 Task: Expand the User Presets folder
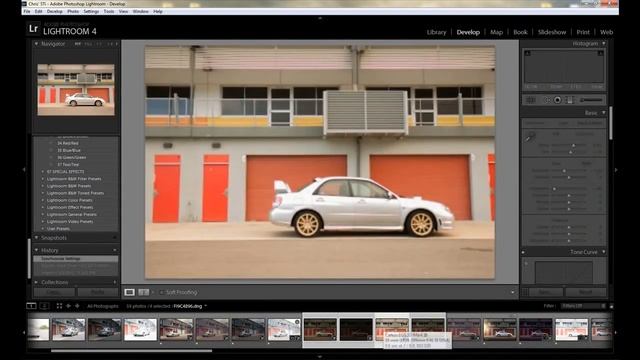[43, 229]
